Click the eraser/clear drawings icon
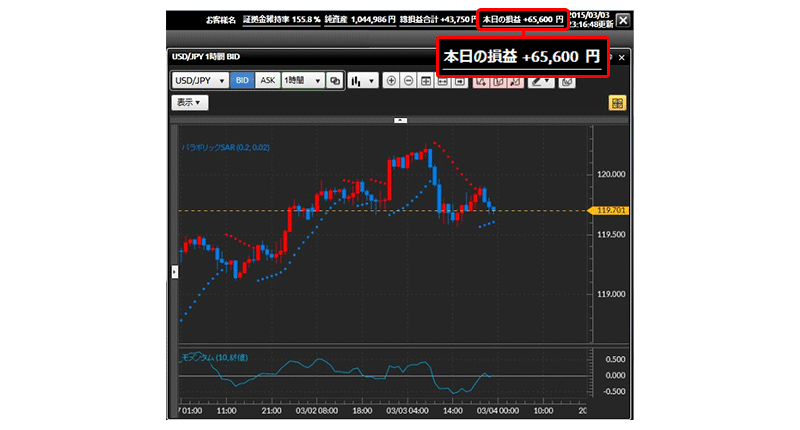The image size is (800, 430). (567, 82)
